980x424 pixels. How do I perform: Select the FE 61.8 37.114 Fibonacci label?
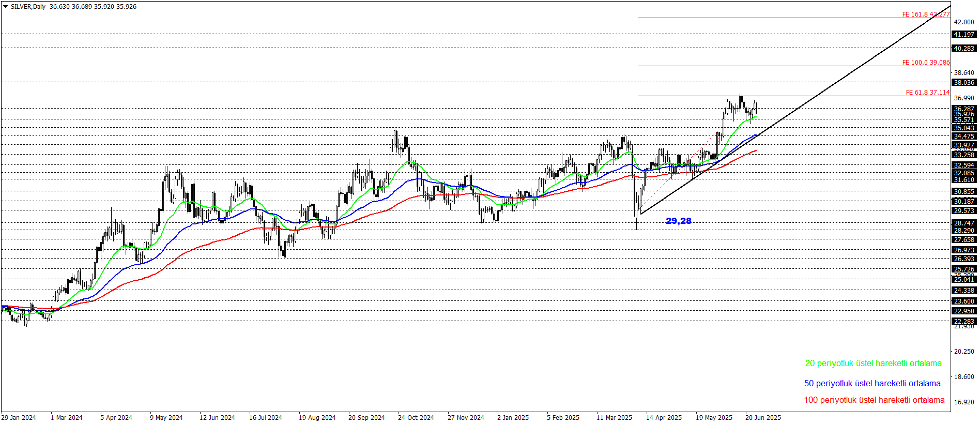click(x=927, y=93)
